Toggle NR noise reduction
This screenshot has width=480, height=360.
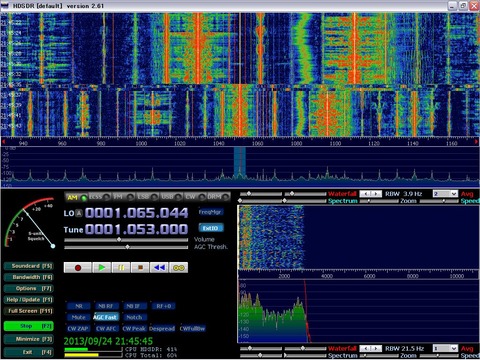(x=79, y=306)
